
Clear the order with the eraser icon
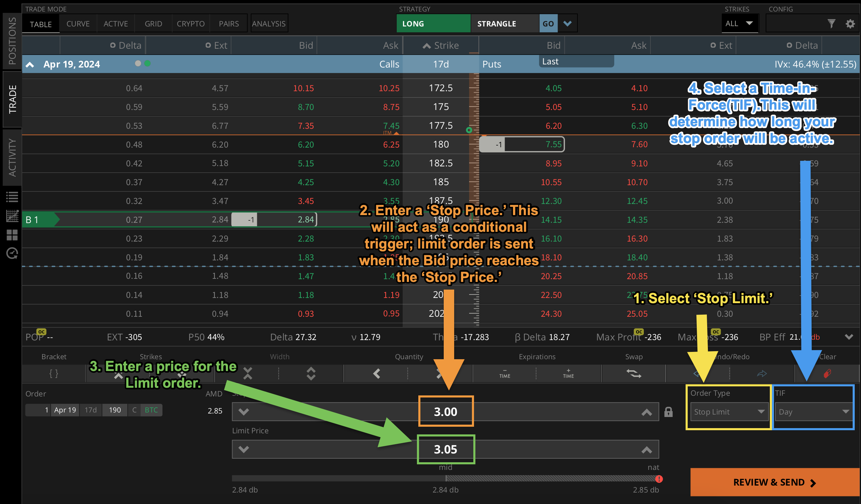click(x=828, y=373)
